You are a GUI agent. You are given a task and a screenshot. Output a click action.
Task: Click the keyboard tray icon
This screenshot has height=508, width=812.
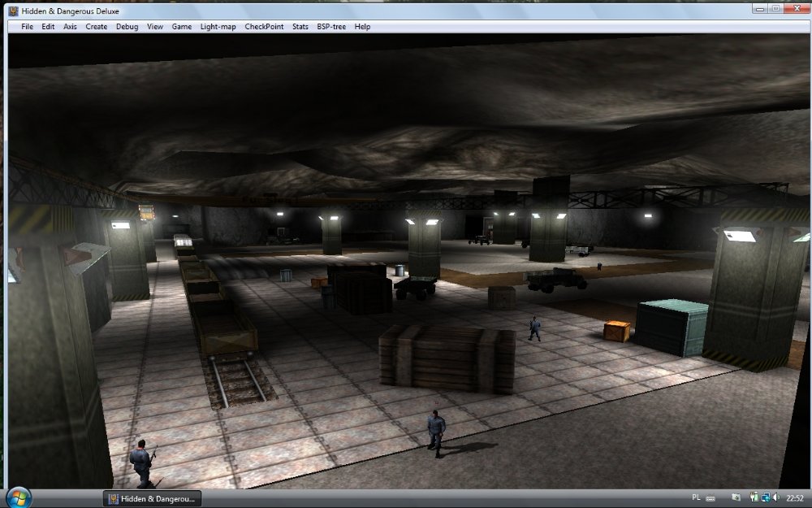710,498
